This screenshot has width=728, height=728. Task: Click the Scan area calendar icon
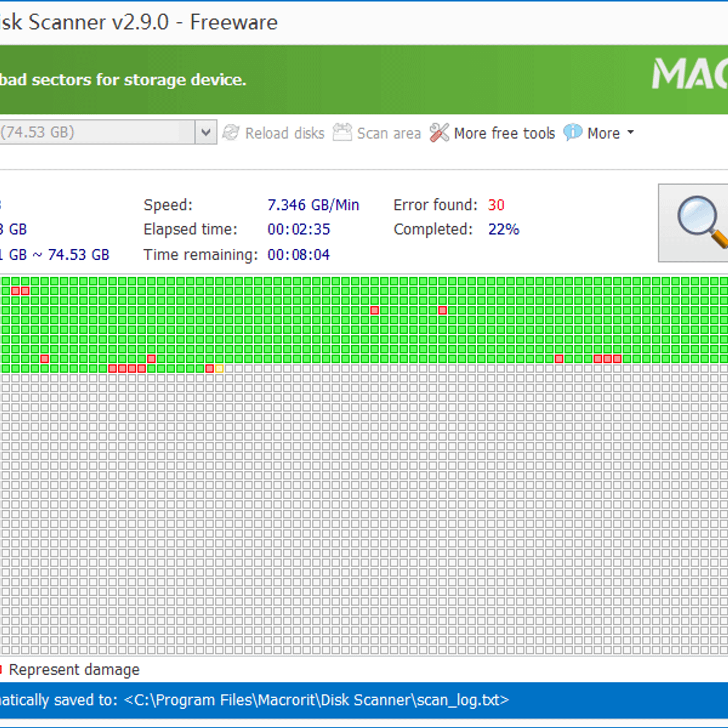[x=342, y=132]
